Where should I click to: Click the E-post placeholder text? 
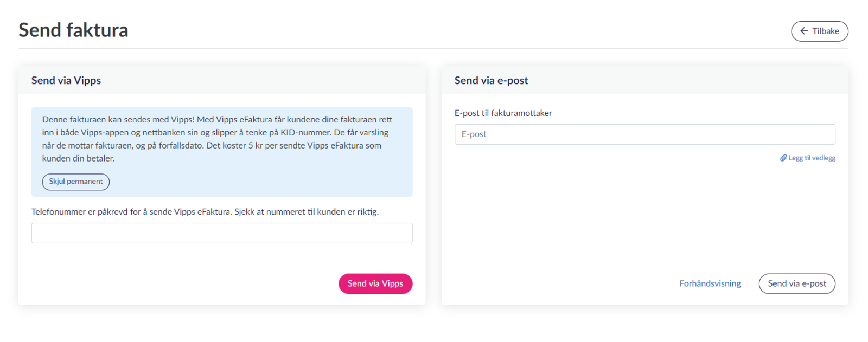tap(474, 134)
